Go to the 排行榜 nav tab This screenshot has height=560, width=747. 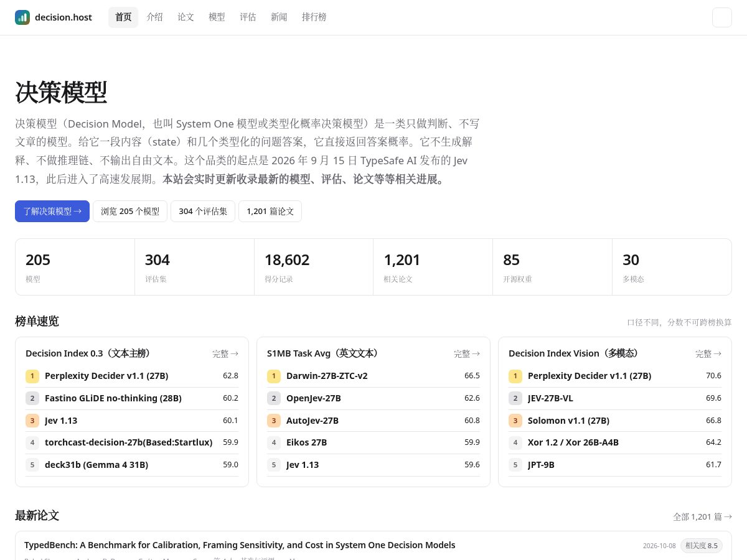click(314, 17)
